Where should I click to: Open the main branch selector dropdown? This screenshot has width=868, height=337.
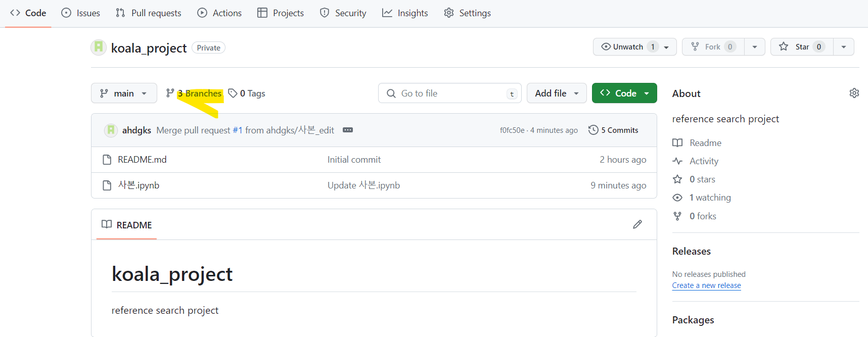pos(124,93)
